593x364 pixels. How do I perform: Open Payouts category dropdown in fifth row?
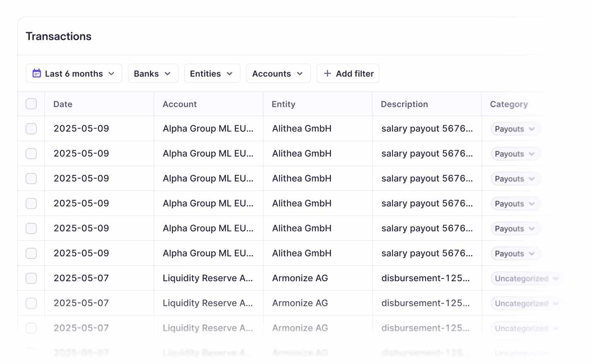515,228
